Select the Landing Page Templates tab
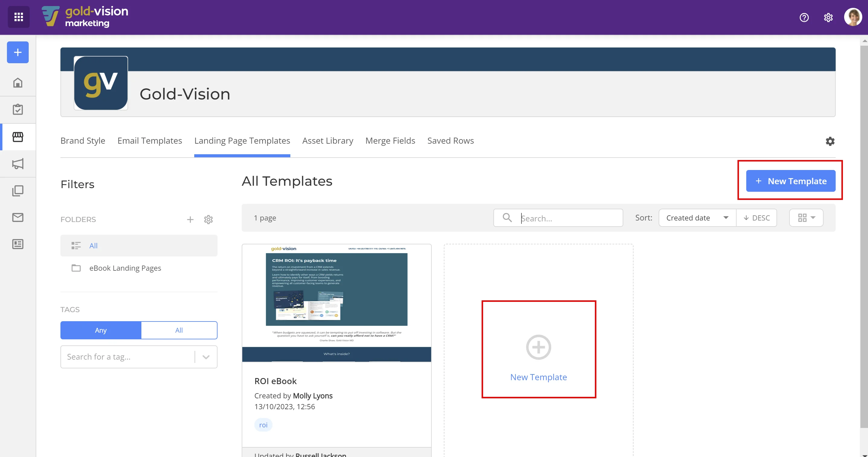 tap(242, 141)
